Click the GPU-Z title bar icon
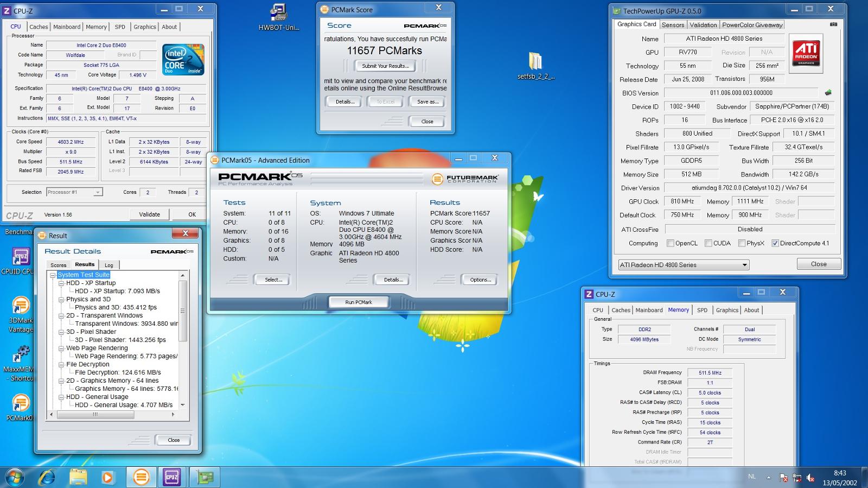This screenshot has height=488, width=868. (617, 10)
